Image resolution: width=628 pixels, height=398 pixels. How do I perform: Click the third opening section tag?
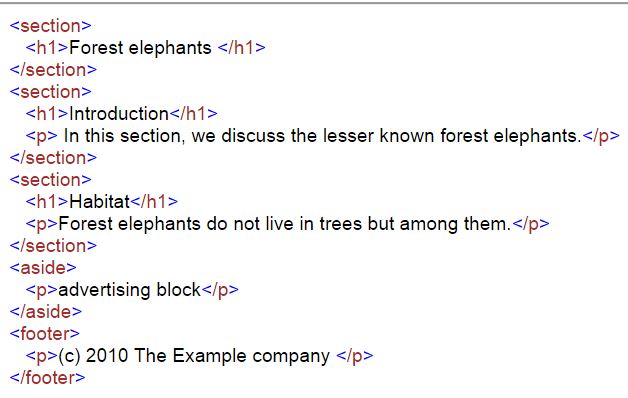pos(51,180)
